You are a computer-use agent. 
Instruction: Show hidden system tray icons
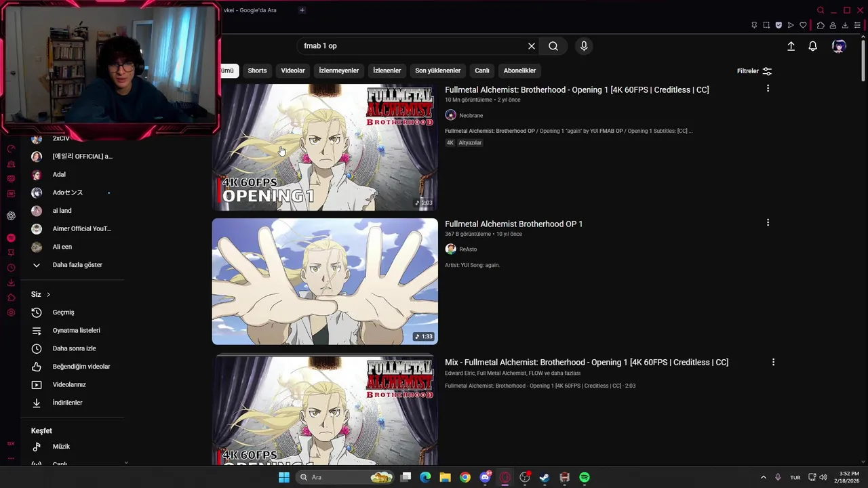[x=763, y=477]
